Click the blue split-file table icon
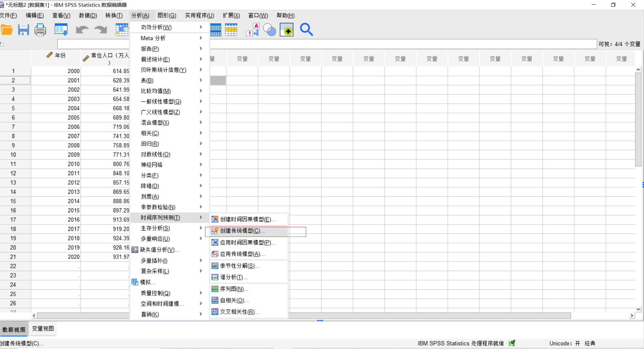 [216, 30]
